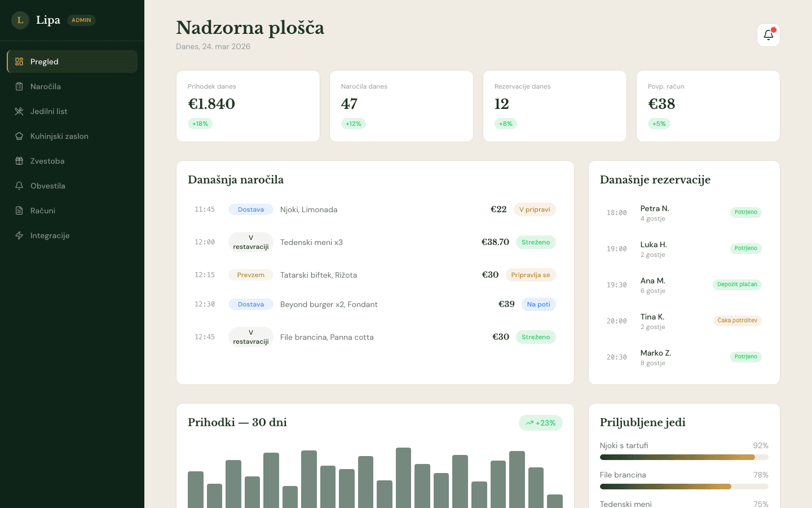Click the Kuhinjski zaslon chef hat icon
Viewport: 812px width, 508px height.
click(19, 136)
